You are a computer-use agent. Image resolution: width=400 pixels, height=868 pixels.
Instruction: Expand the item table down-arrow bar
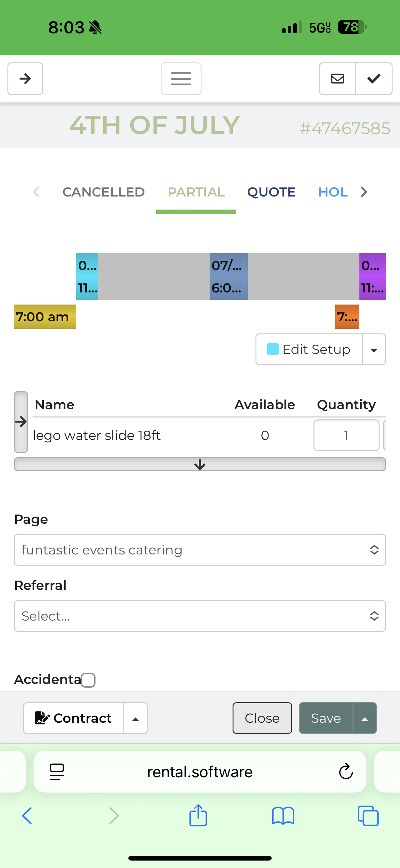200,464
